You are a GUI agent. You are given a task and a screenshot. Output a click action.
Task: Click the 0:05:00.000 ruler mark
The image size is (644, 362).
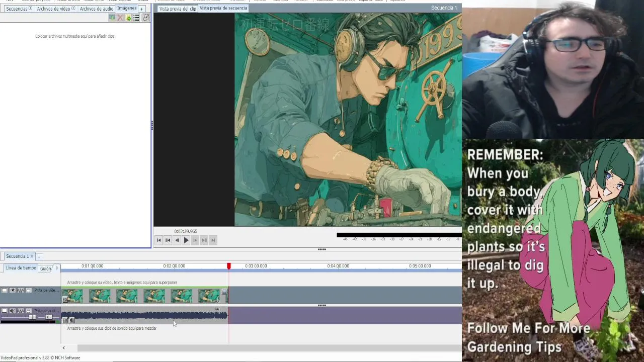click(420, 266)
